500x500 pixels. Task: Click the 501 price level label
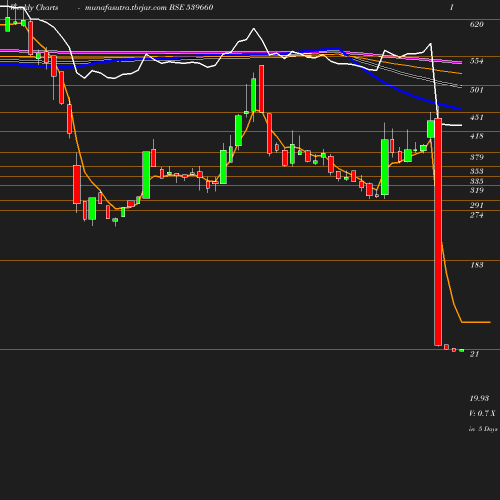[x=476, y=90]
